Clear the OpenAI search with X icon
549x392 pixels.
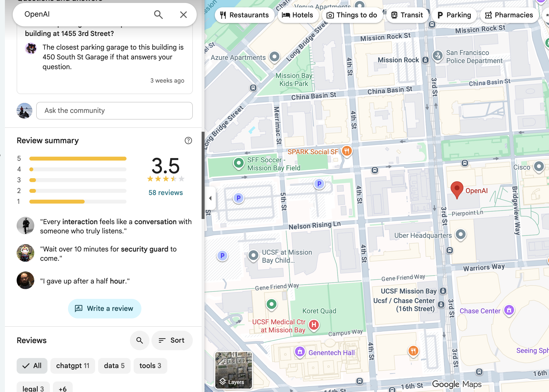(x=183, y=15)
